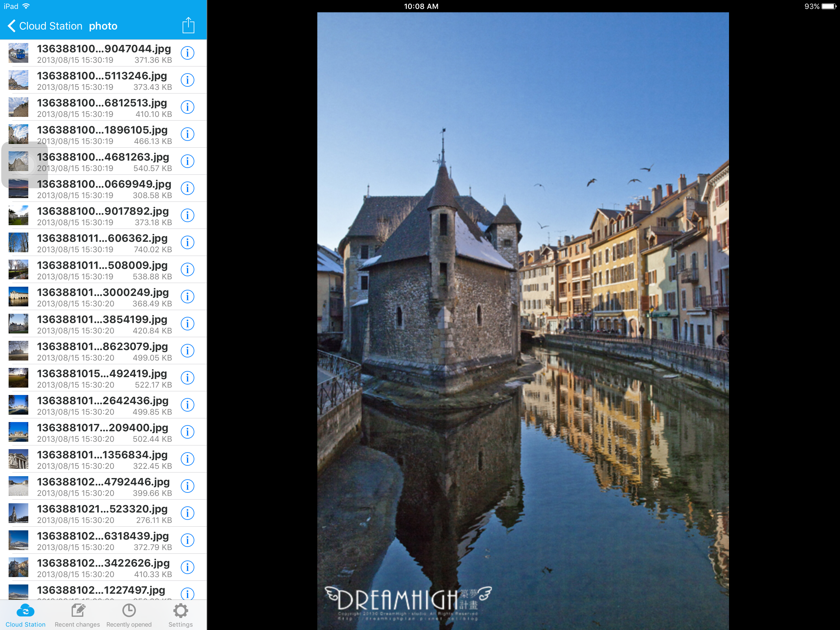This screenshot has width=840, height=630.
Task: Select the Cloud Station tab
Action: click(x=26, y=616)
